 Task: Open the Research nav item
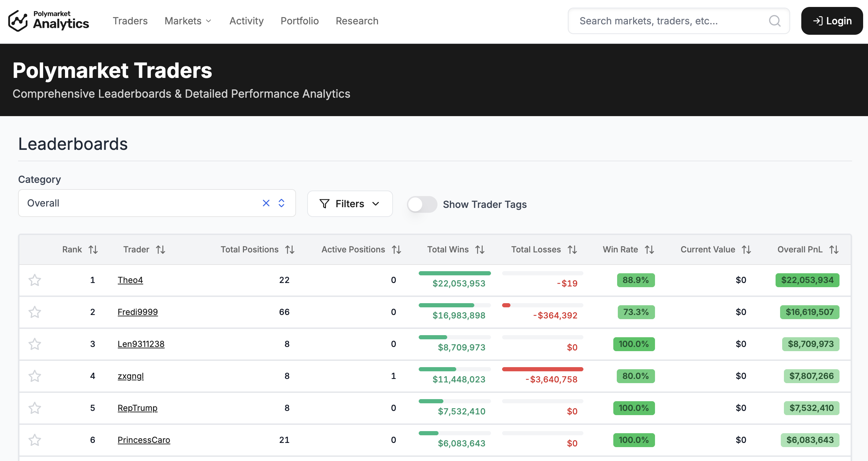coord(357,21)
